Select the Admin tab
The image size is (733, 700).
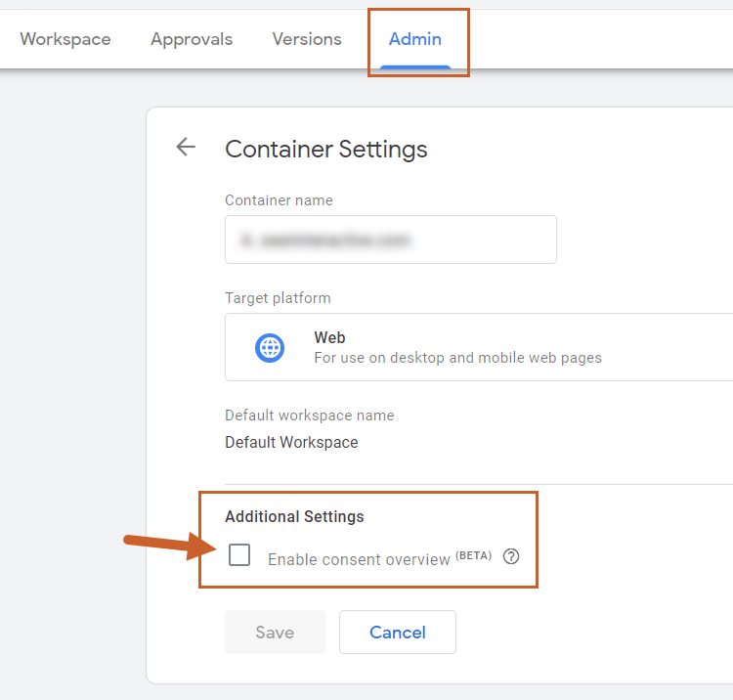click(x=415, y=39)
